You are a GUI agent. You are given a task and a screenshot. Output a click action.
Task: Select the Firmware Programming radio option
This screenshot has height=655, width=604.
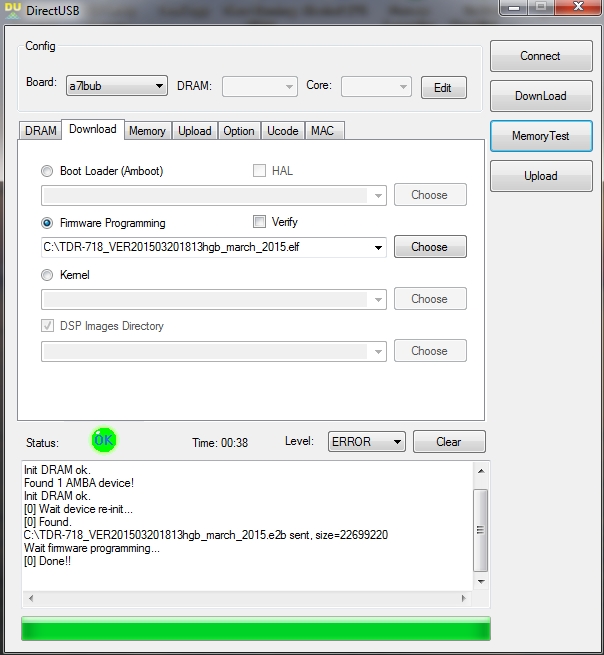(x=47, y=223)
